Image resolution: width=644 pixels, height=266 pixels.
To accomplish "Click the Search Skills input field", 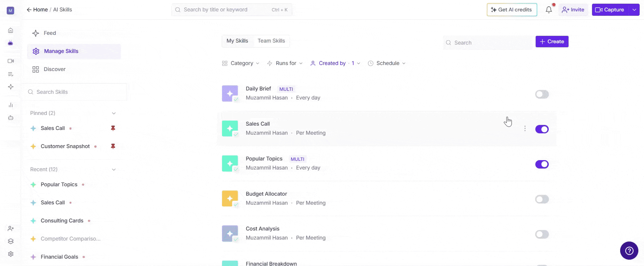I will [75, 92].
